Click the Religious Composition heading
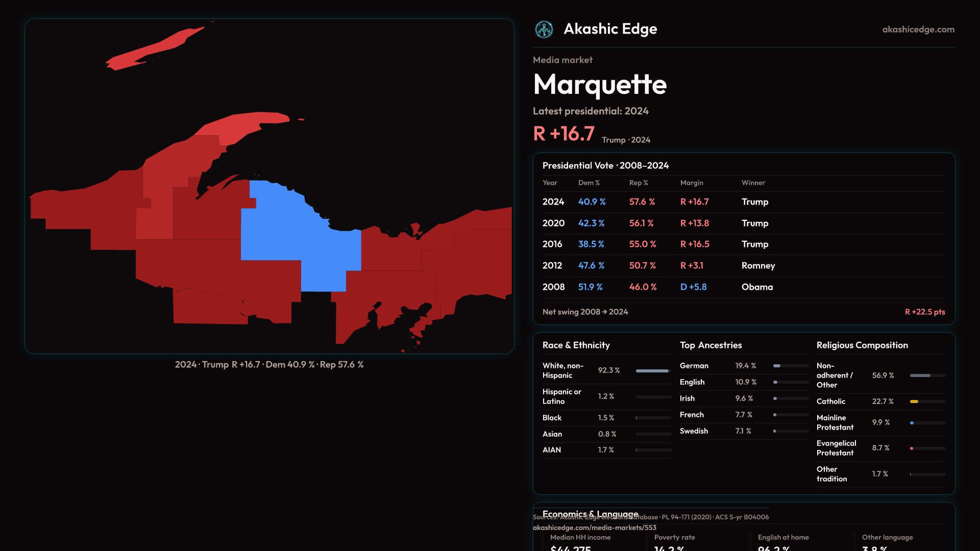The image size is (980, 551). click(862, 345)
